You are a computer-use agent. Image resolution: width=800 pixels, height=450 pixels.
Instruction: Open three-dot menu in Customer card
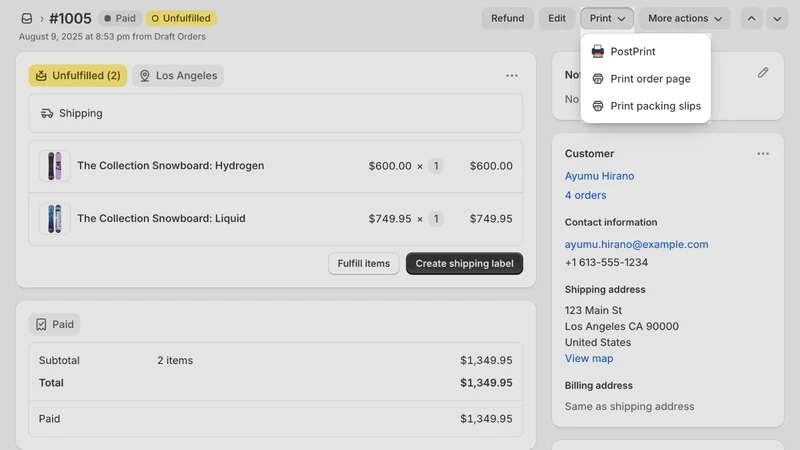click(763, 154)
